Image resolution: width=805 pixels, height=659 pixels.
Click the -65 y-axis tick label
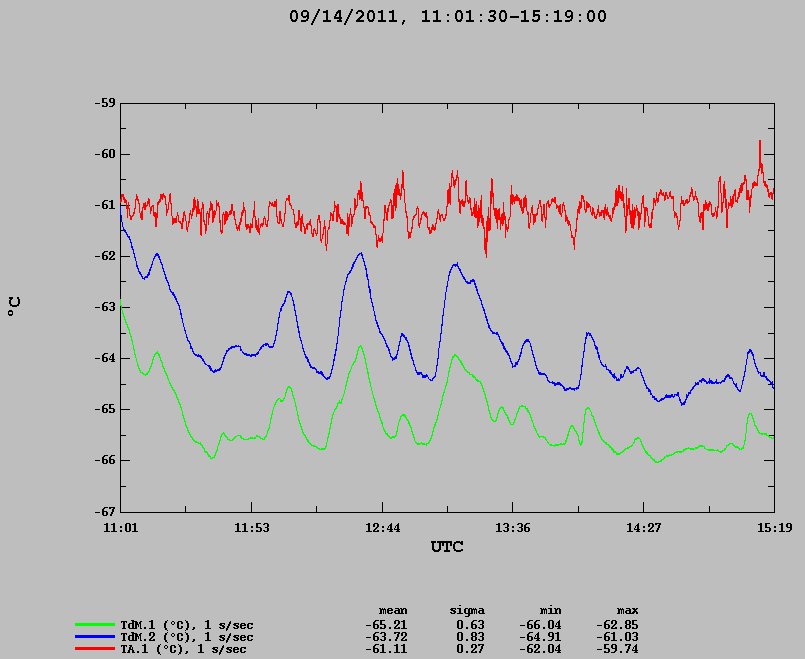[x=105, y=410]
